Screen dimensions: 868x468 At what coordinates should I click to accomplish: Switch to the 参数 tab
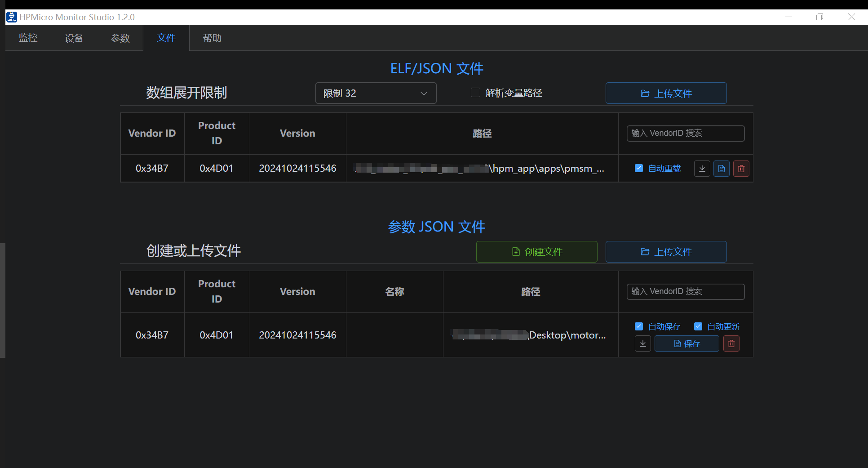(120, 38)
